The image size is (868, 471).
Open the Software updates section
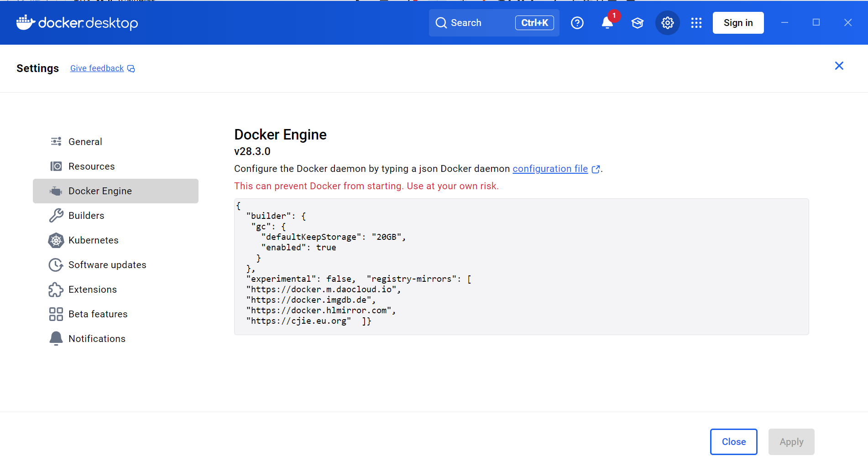pos(115,265)
